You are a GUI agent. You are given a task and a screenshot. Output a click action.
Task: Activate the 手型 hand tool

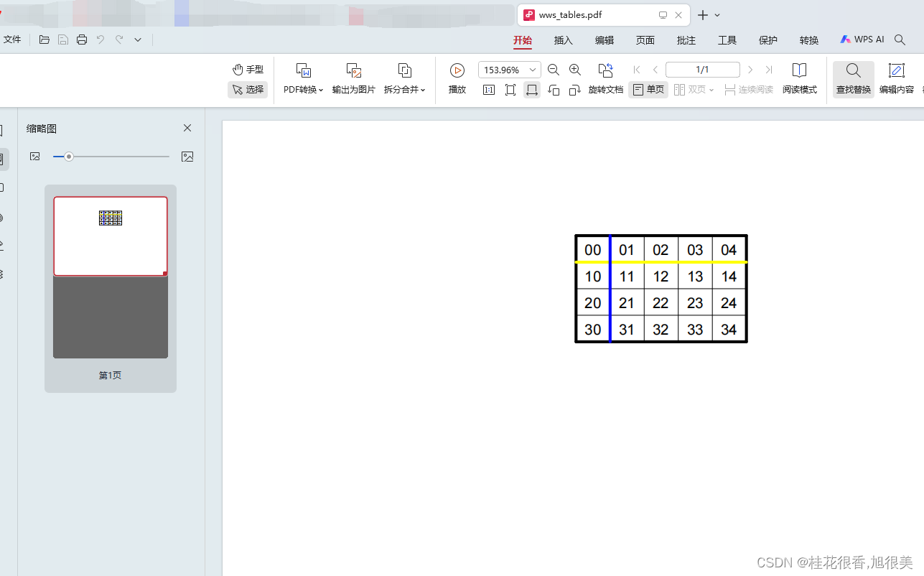248,70
